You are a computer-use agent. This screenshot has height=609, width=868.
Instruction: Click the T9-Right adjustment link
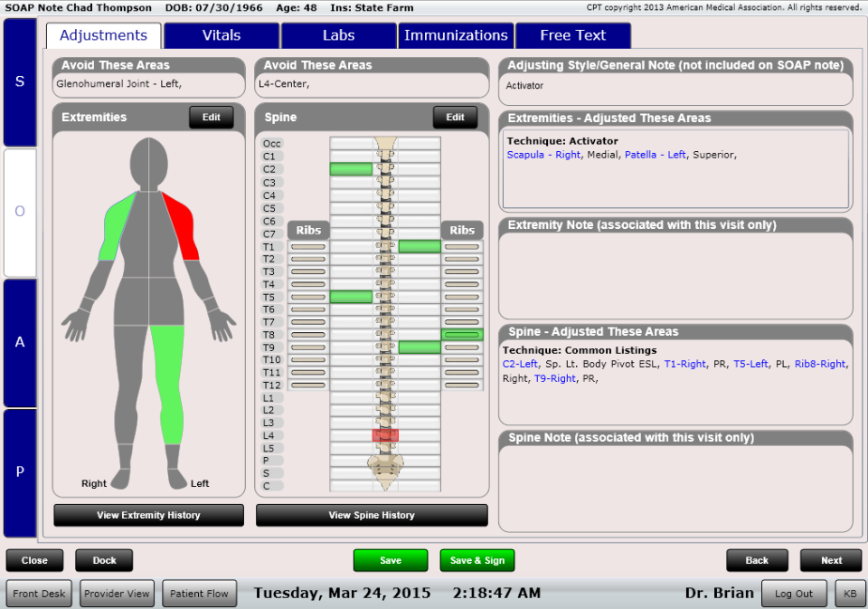coord(554,378)
